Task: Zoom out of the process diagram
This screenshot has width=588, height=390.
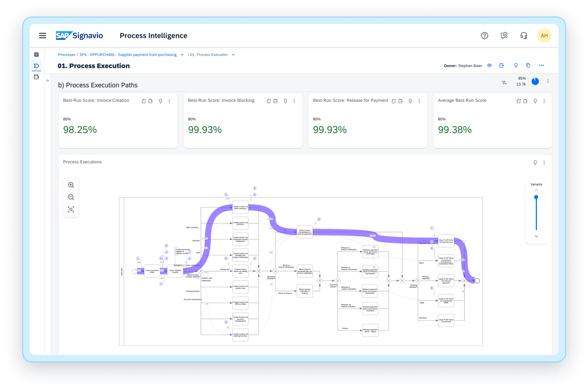Action: 71,197
